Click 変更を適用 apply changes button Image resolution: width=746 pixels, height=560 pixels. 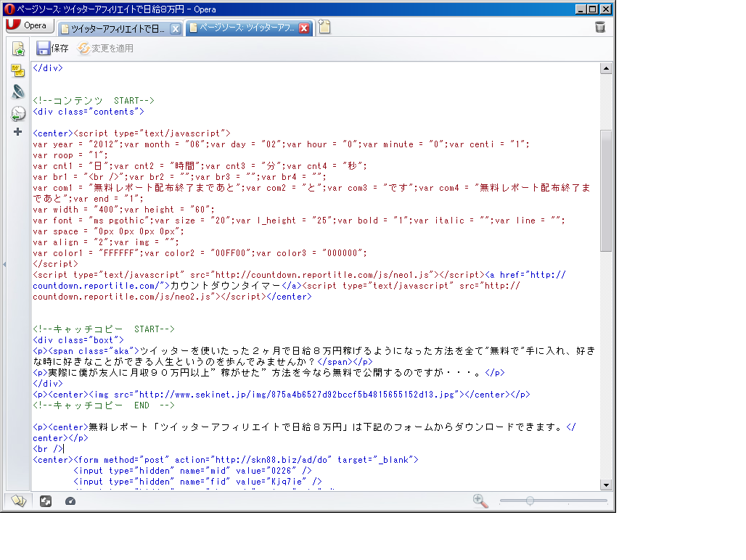click(x=105, y=48)
